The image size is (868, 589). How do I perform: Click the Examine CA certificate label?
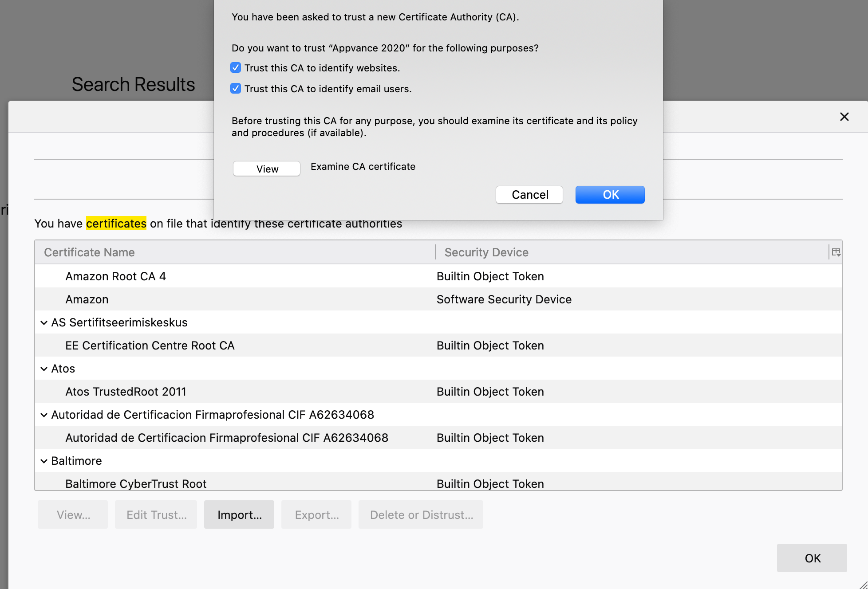[x=363, y=166]
